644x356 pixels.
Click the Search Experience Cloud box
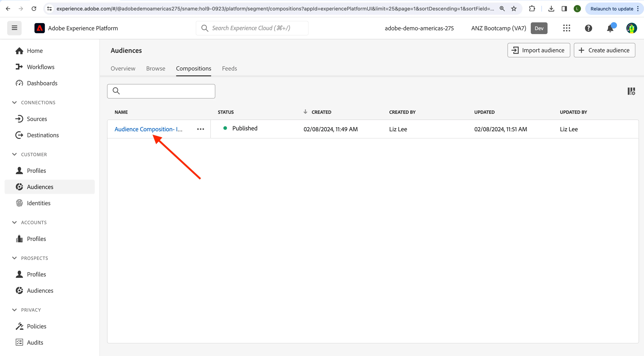[252, 28]
